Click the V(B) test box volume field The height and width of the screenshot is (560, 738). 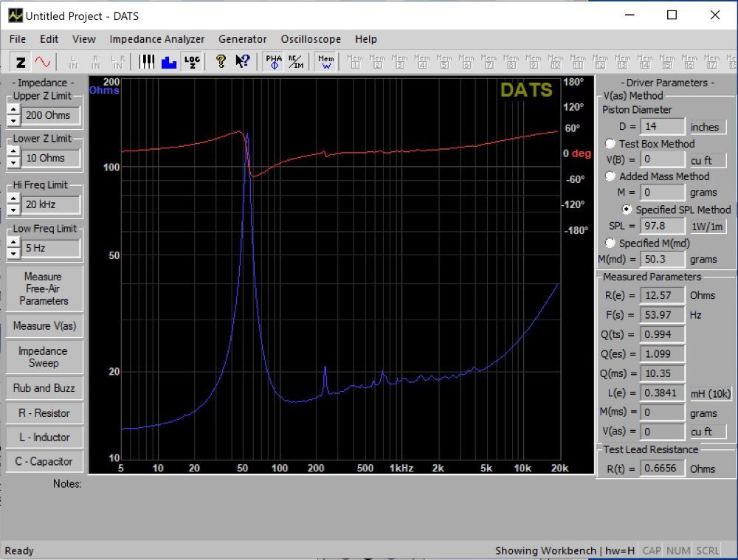pyautogui.click(x=662, y=159)
